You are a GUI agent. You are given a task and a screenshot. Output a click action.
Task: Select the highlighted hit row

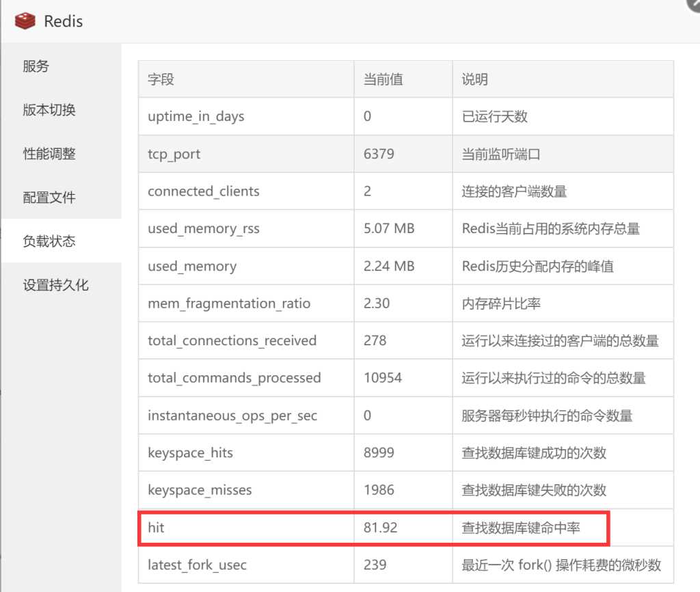(273, 528)
